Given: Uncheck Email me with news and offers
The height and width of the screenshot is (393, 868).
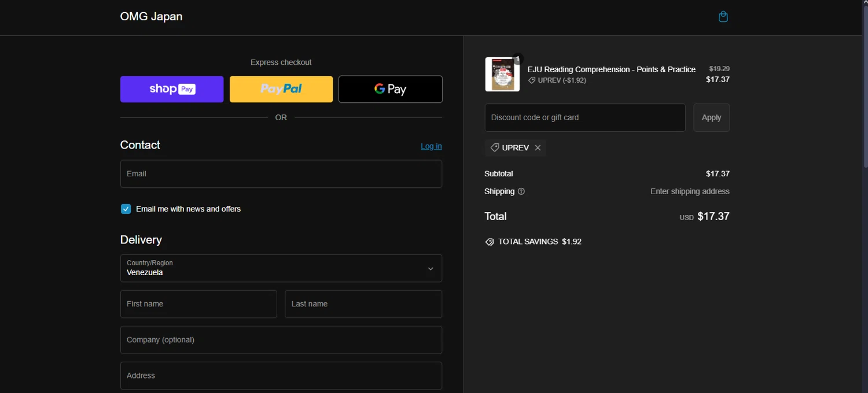Looking at the screenshot, I should pos(126,209).
